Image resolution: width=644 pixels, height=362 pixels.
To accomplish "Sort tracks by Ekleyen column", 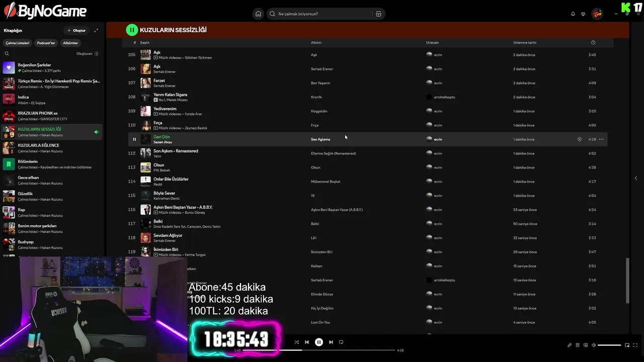I will point(432,43).
